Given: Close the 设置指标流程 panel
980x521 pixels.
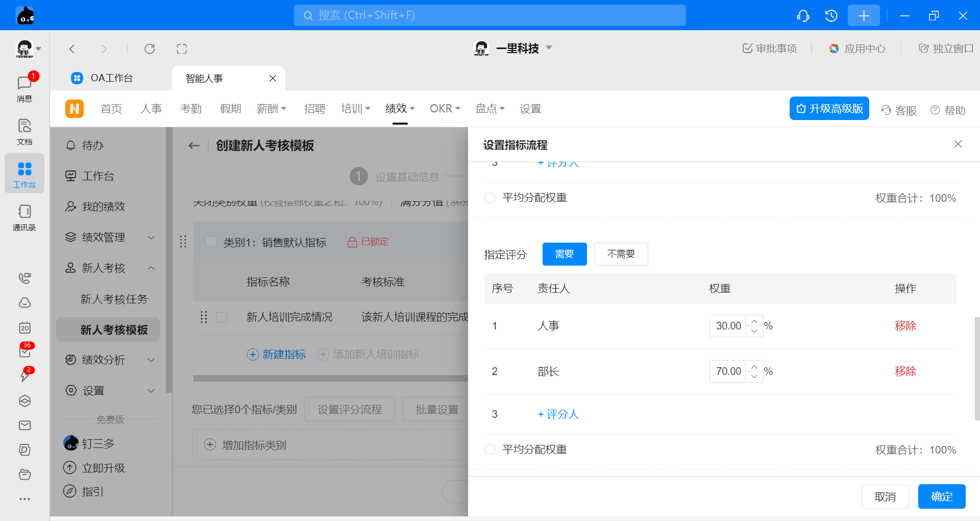Looking at the screenshot, I should [x=958, y=145].
